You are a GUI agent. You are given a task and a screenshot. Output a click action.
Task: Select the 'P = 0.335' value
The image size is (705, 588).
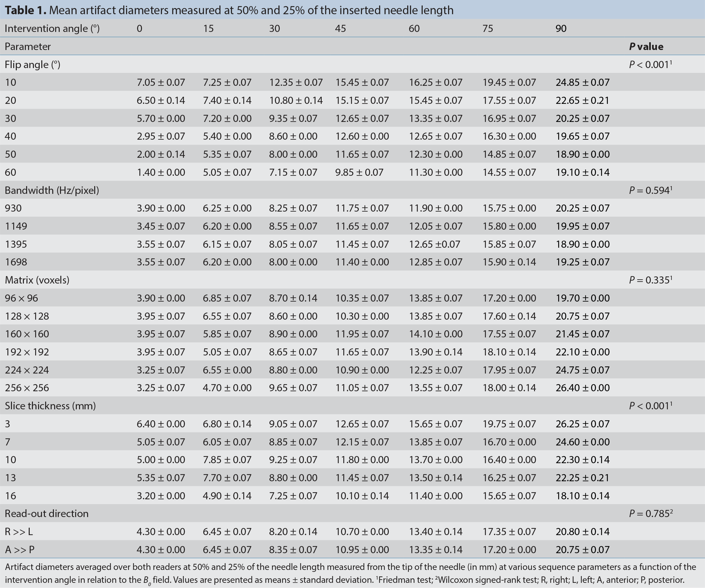click(650, 280)
